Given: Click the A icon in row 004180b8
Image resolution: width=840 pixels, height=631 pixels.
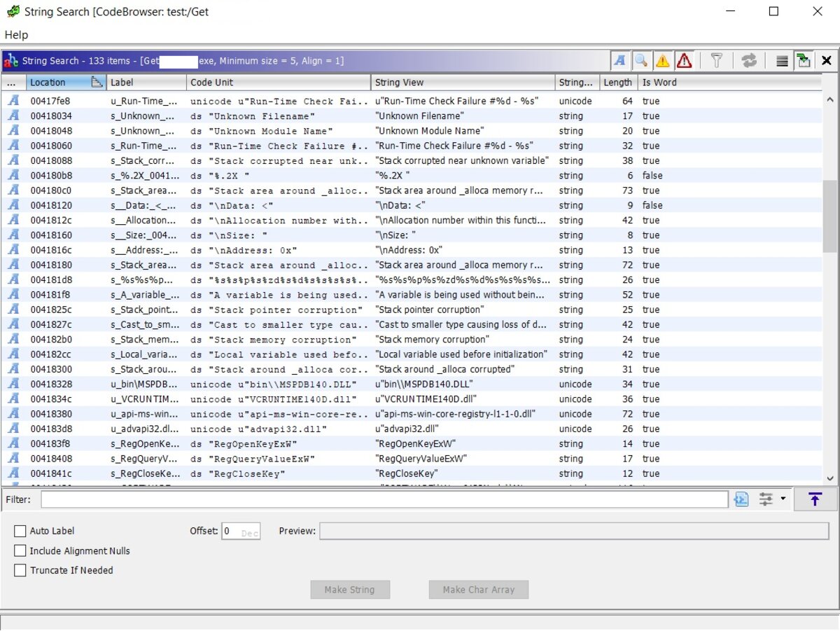Looking at the screenshot, I should [x=13, y=175].
